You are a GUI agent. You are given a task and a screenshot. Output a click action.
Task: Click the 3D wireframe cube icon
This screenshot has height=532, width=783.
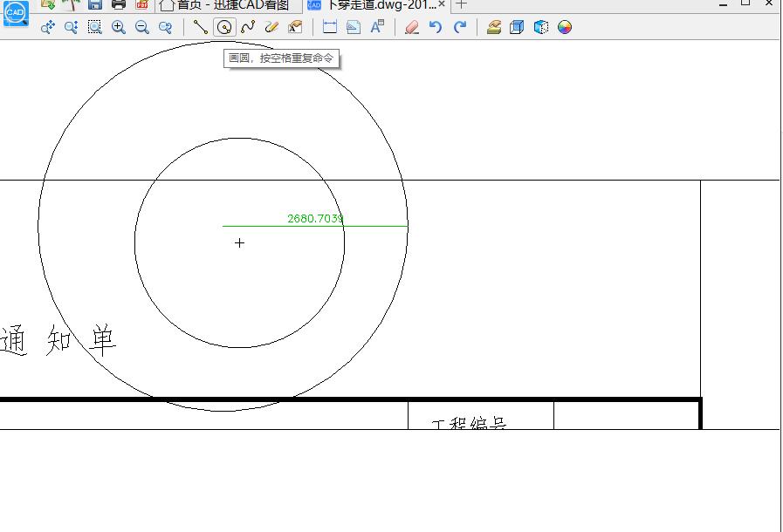[x=517, y=27]
